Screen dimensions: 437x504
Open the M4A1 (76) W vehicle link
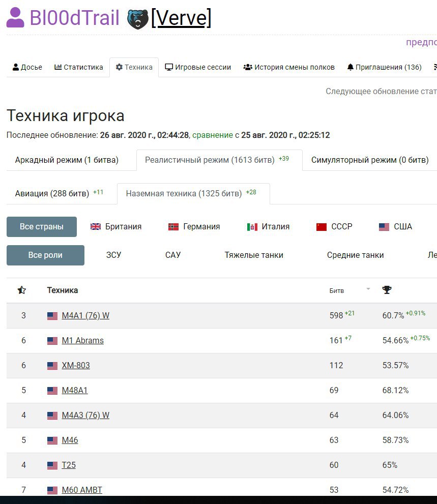click(x=85, y=316)
